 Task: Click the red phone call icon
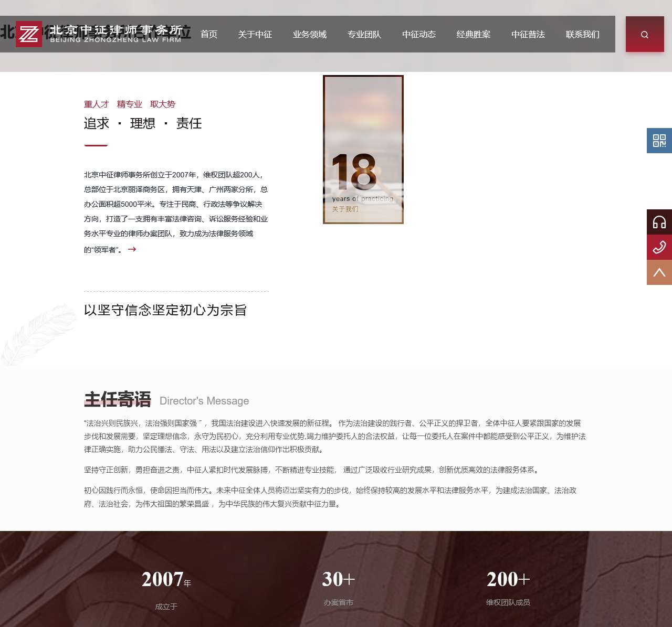pos(659,247)
